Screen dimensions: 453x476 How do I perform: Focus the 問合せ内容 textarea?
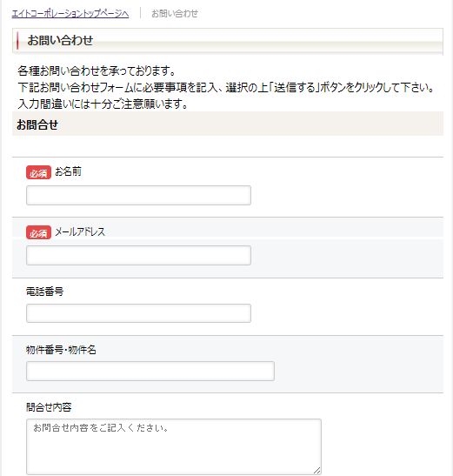pyautogui.click(x=174, y=446)
